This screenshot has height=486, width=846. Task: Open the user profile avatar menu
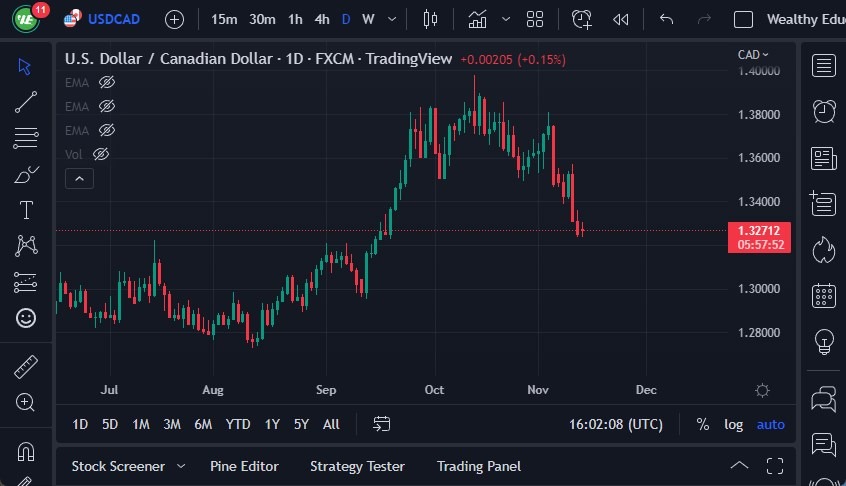25,19
